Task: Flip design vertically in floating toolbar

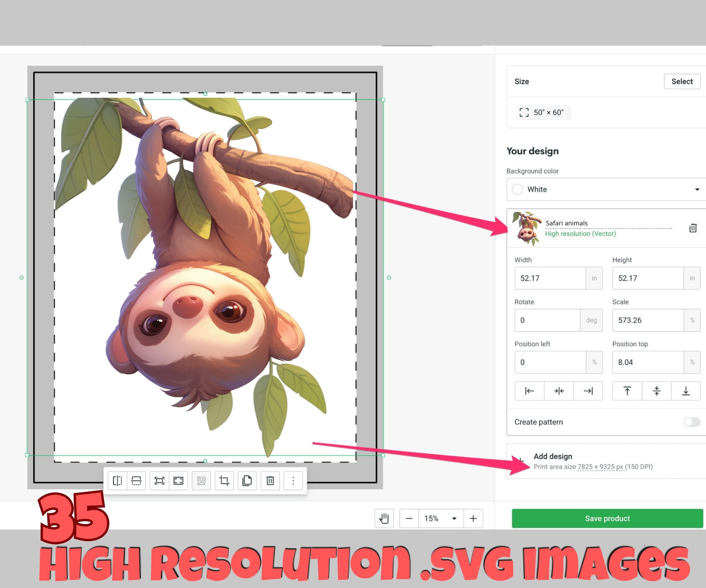Action: click(x=136, y=481)
